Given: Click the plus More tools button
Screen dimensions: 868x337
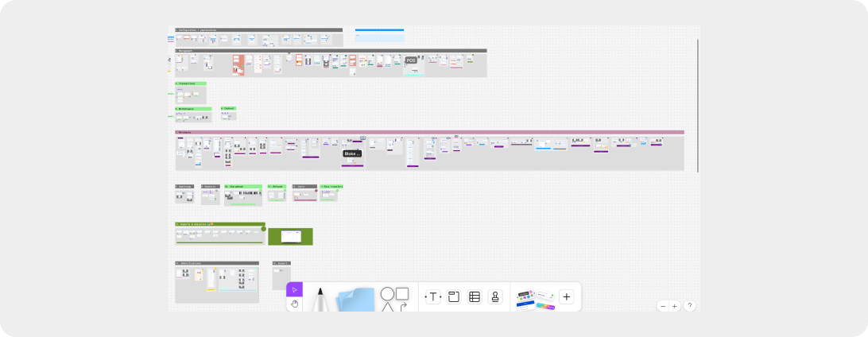Looking at the screenshot, I should [x=566, y=297].
